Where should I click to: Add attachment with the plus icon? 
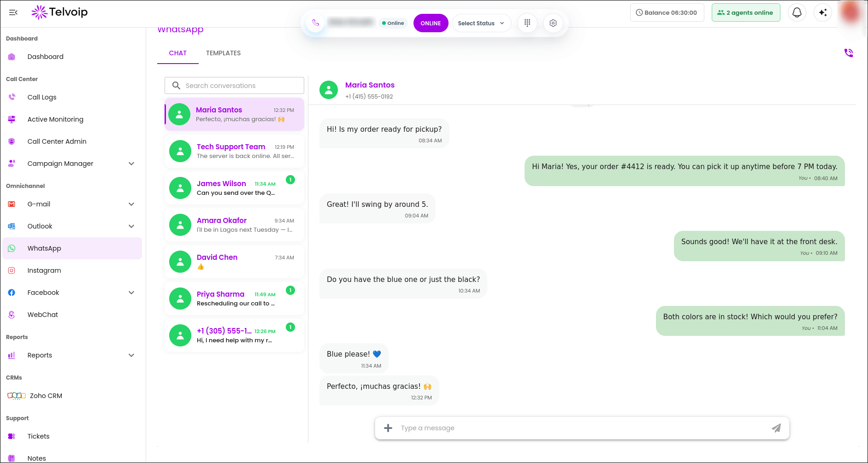[x=388, y=428]
